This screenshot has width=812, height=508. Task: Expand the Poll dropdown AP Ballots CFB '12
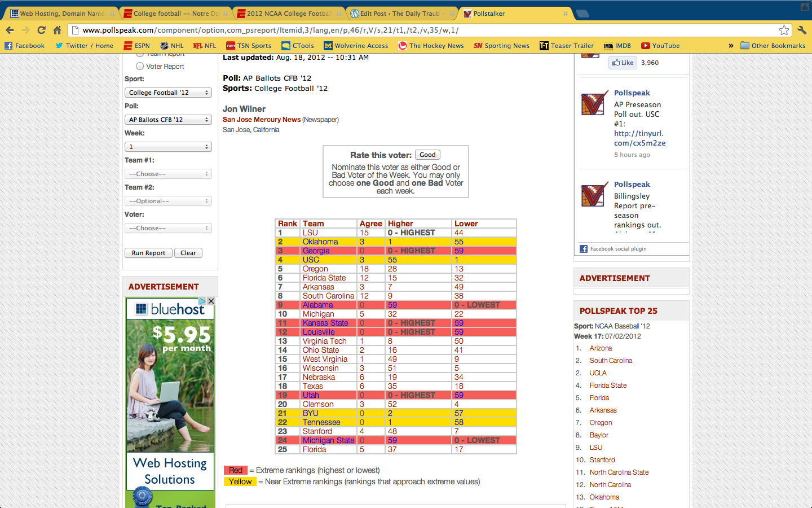pyautogui.click(x=168, y=120)
